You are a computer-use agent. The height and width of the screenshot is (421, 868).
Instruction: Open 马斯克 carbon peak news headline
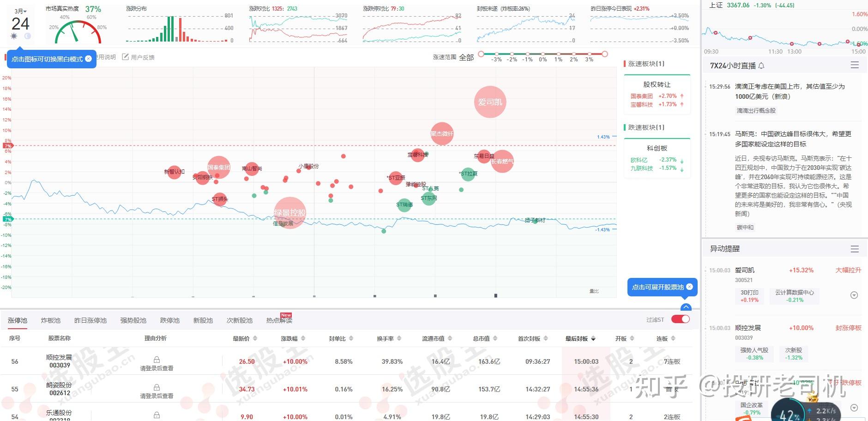click(793, 139)
